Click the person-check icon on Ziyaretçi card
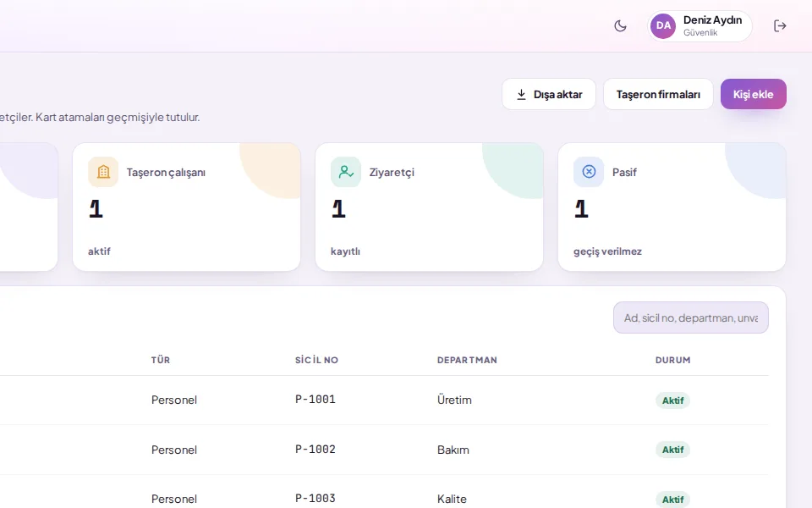 click(346, 172)
